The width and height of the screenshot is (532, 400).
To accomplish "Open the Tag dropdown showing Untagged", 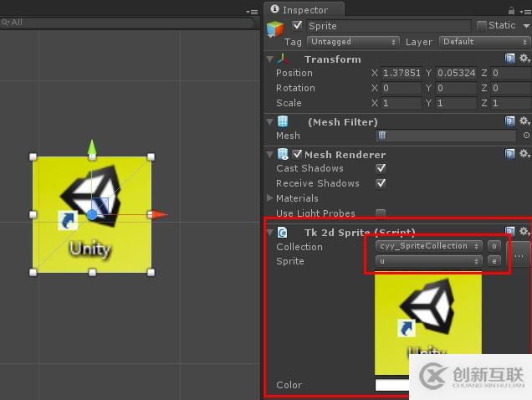I will pyautogui.click(x=353, y=42).
